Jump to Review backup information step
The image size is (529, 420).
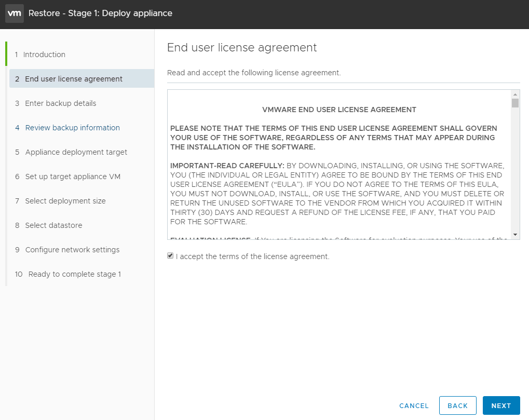click(x=72, y=128)
